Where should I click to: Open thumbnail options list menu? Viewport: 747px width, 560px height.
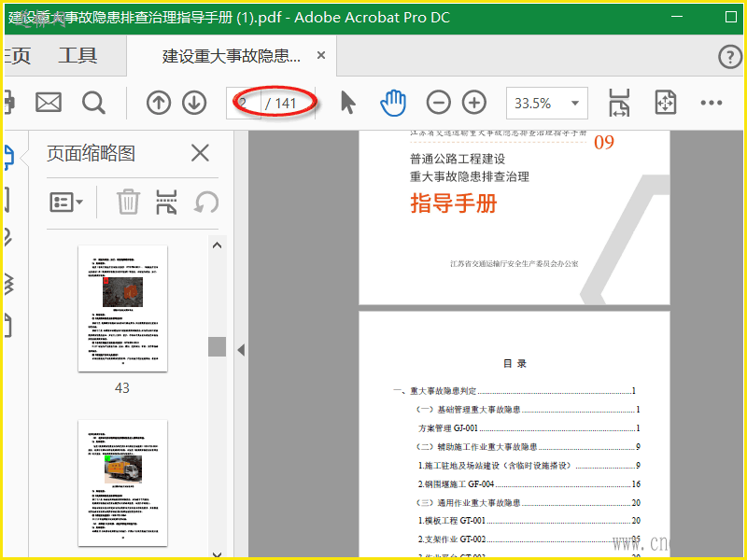pyautogui.click(x=66, y=202)
